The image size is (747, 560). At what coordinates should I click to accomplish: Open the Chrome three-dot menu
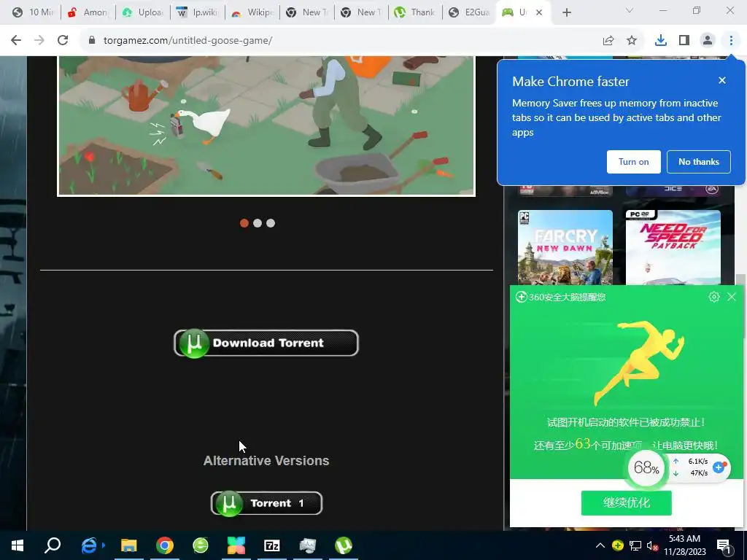[731, 41]
